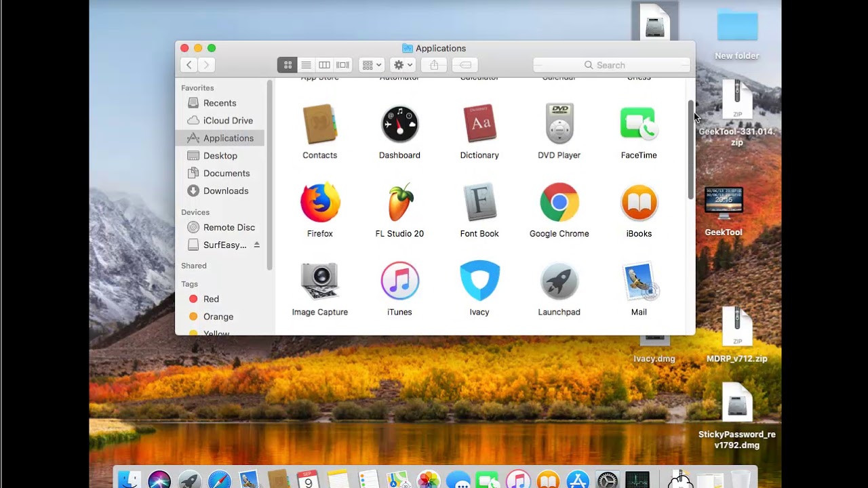The width and height of the screenshot is (868, 488).
Task: Select the GeekTool app on desktop
Action: click(x=724, y=211)
